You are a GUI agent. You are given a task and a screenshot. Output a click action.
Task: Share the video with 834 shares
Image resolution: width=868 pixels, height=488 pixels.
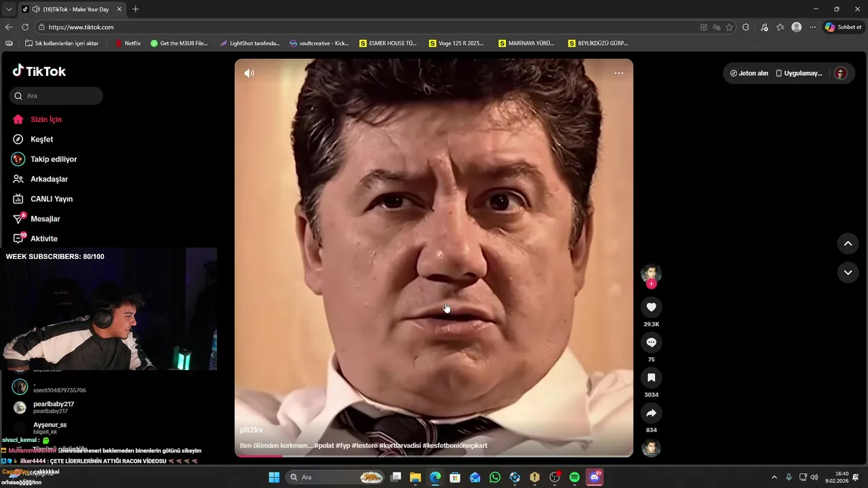point(651,413)
